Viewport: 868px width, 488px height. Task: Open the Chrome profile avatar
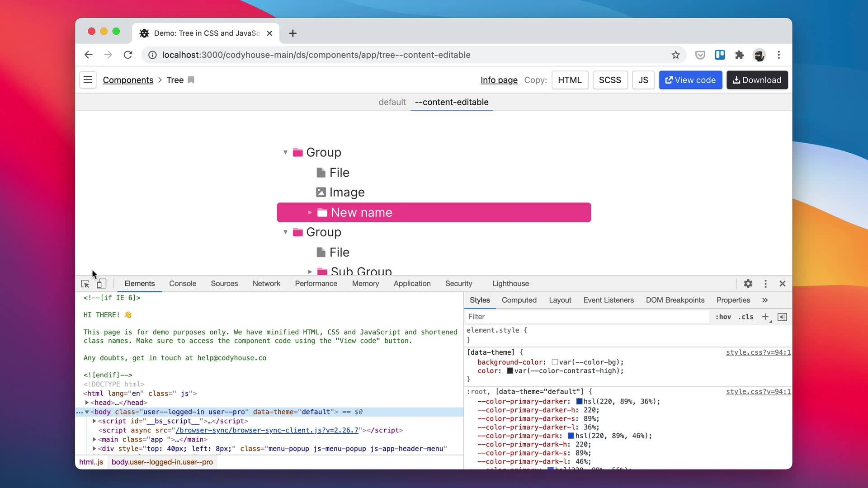coord(759,55)
